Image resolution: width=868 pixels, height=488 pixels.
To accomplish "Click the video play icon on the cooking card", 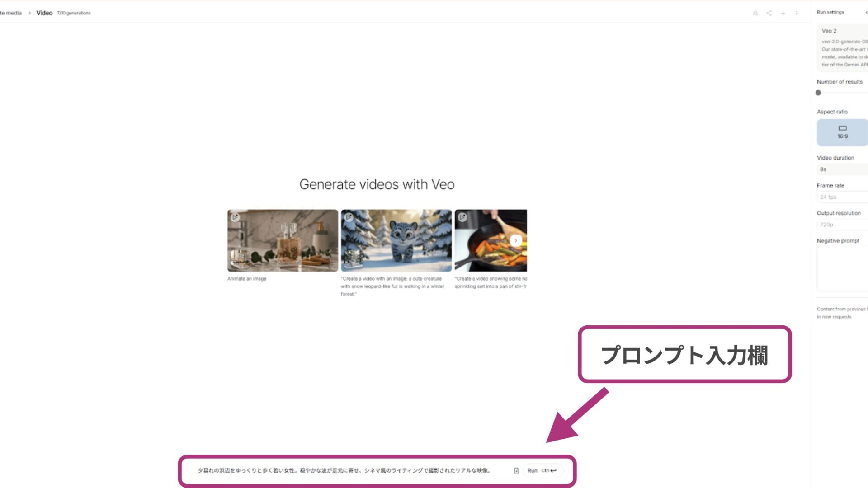I will pos(462,217).
